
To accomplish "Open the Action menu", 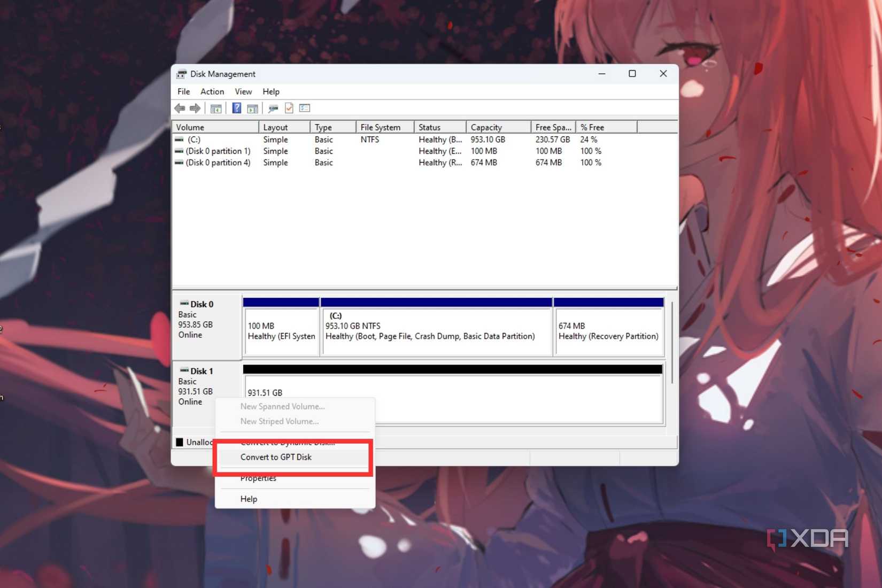I will point(212,91).
